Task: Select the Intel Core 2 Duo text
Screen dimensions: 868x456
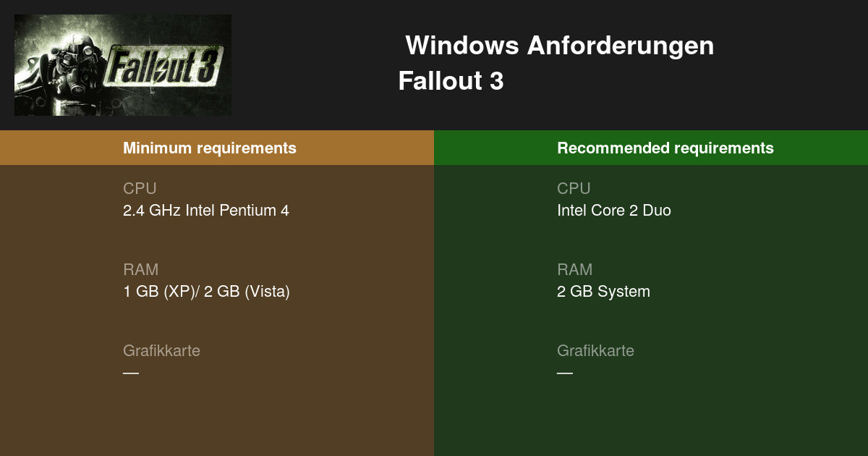Action: pos(614,211)
